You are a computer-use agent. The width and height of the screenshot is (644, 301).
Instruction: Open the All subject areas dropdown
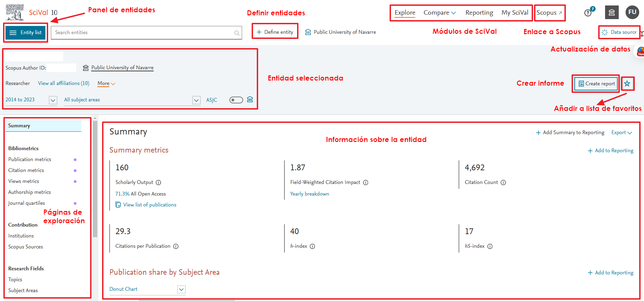coord(196,100)
